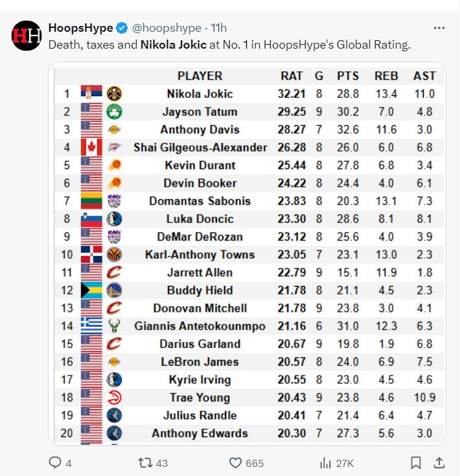
Task: Click the Denver Nuggets logo by Jokic
Action: 114,93
